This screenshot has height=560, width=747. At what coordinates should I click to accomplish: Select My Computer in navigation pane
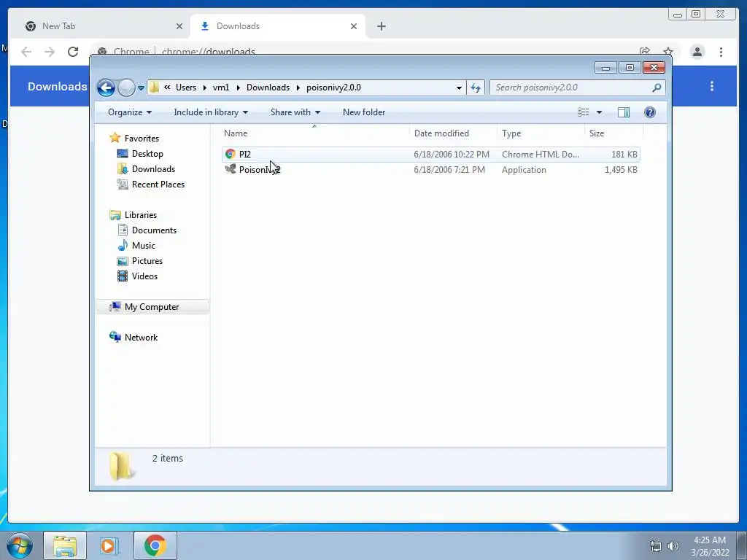point(152,307)
